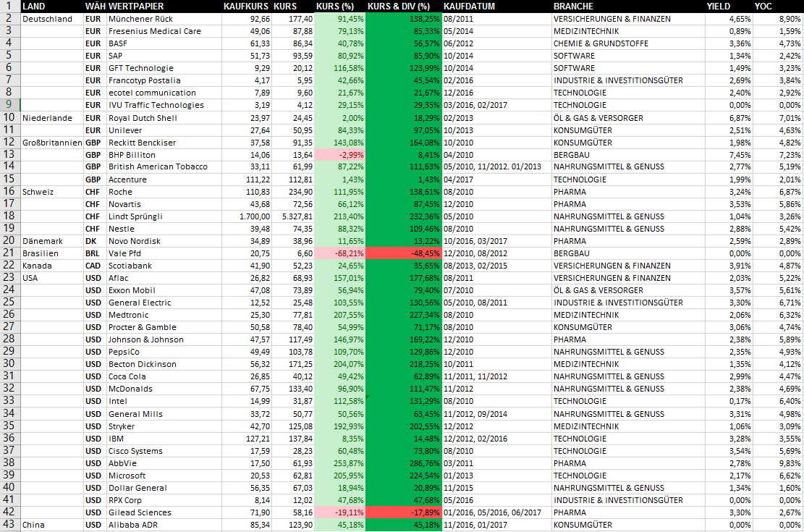
Task: Click the YOC column header
Action: [x=778, y=7]
